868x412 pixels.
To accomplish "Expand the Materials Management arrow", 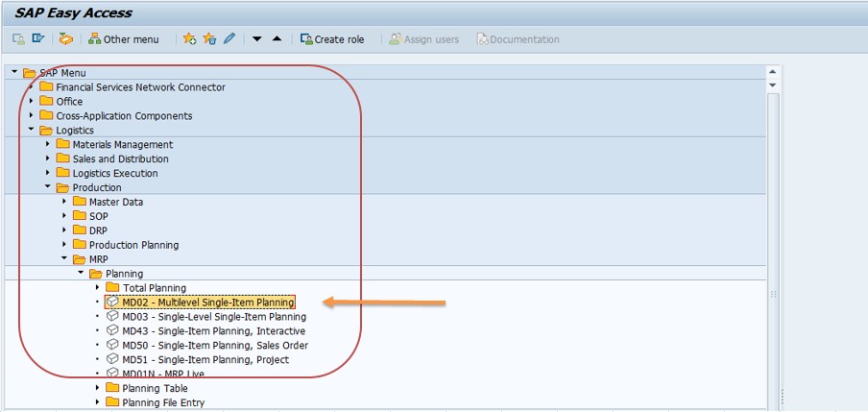I will pyautogui.click(x=48, y=144).
